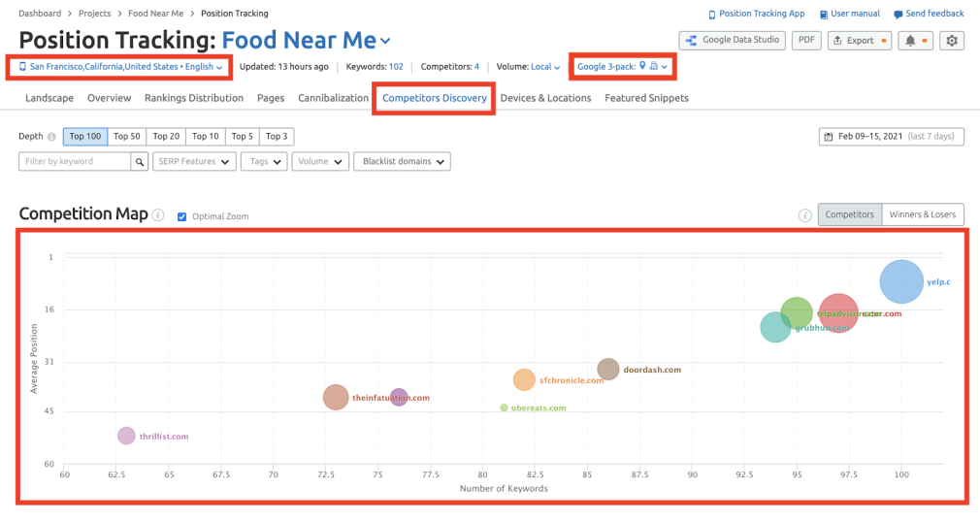Click the ubereats.com small green bubble
980x521 pixels.
tap(504, 407)
